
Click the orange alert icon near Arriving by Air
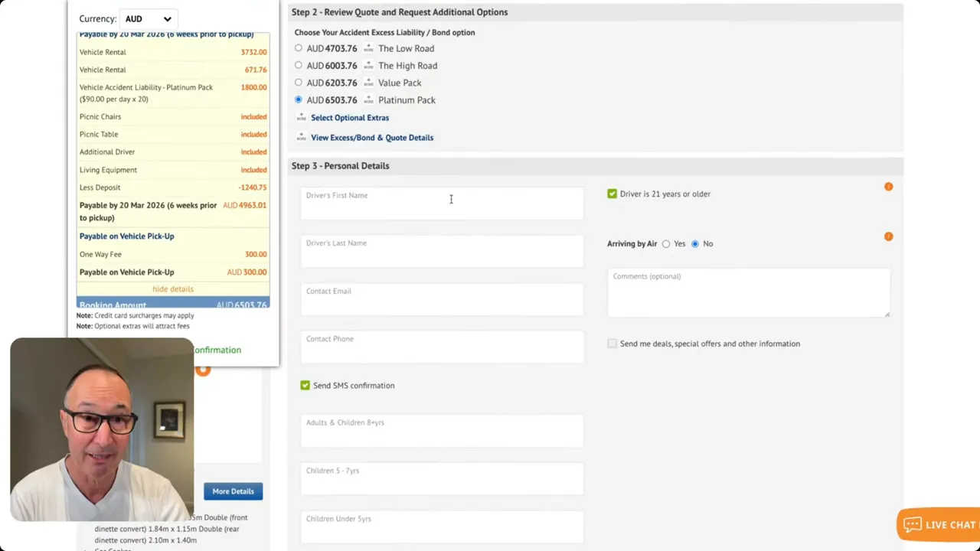[888, 236]
